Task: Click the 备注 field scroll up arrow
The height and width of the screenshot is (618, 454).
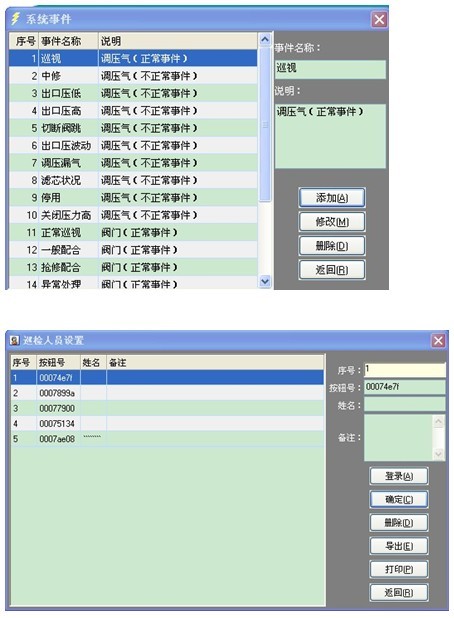Action: 438,421
